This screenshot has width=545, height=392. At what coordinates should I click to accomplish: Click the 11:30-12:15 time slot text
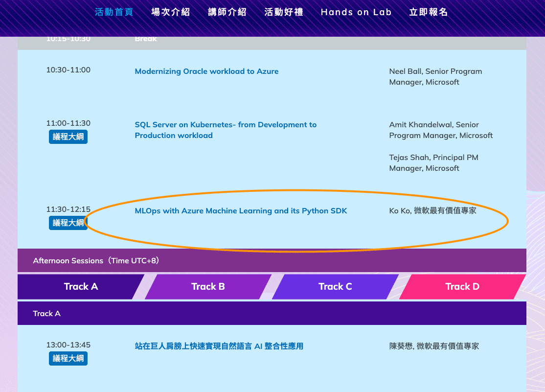(x=68, y=209)
